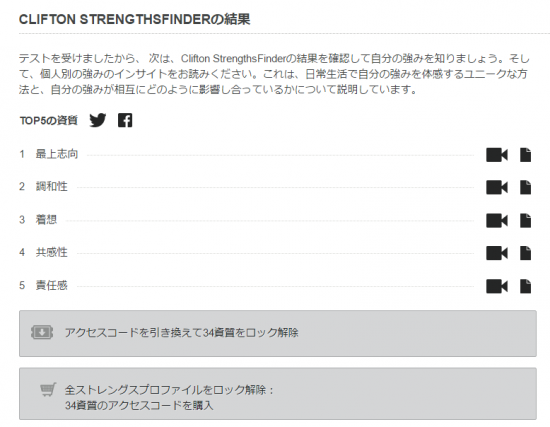This screenshot has width=550, height=427.
Task: Play the video for 最上志向
Action: 497,155
